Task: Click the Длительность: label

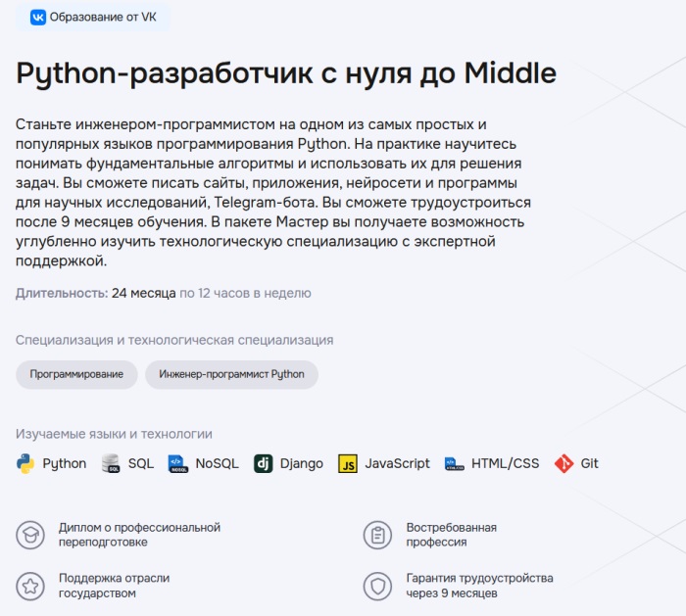Action: click(x=62, y=293)
